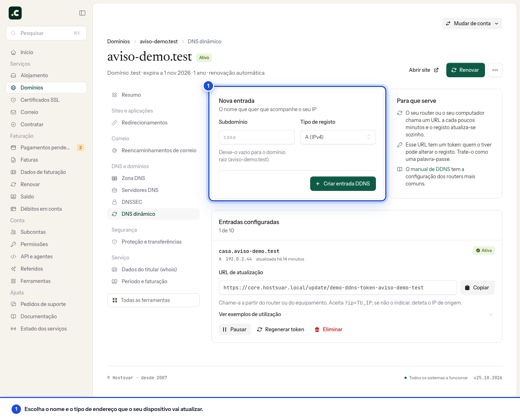Click the Alojamento hosting icon
This screenshot has height=420, width=520.
point(13,75)
